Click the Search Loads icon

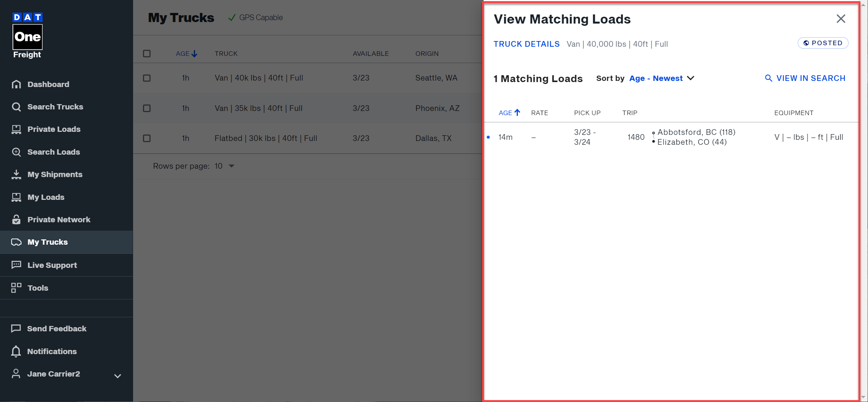[16, 152]
